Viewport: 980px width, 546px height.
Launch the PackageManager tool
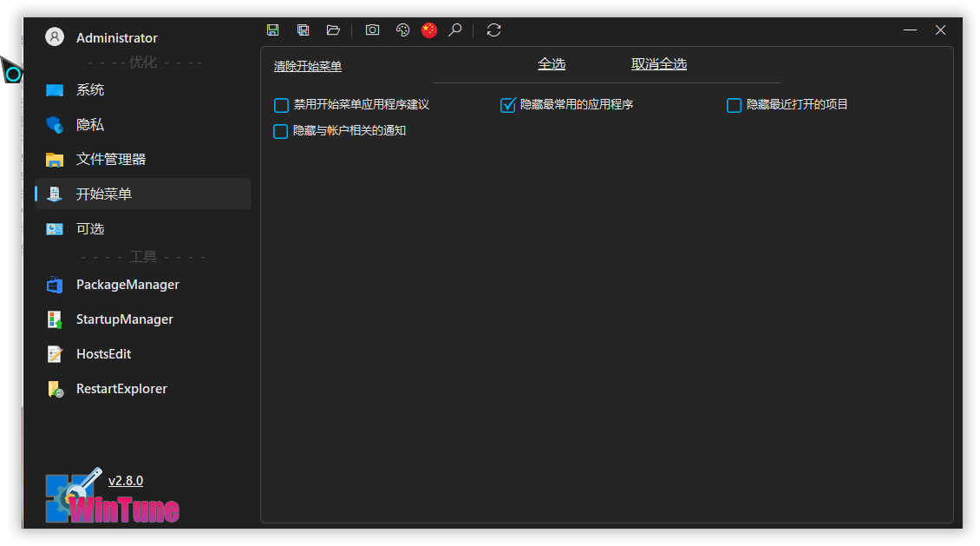point(127,285)
